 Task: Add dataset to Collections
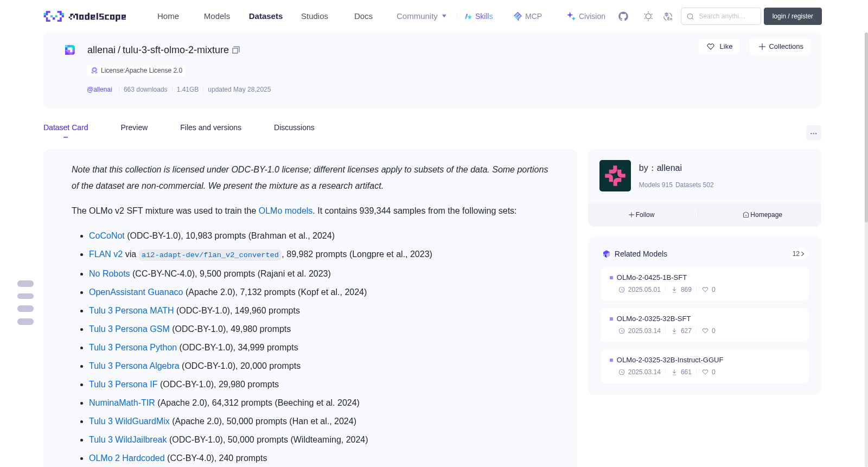(780, 47)
